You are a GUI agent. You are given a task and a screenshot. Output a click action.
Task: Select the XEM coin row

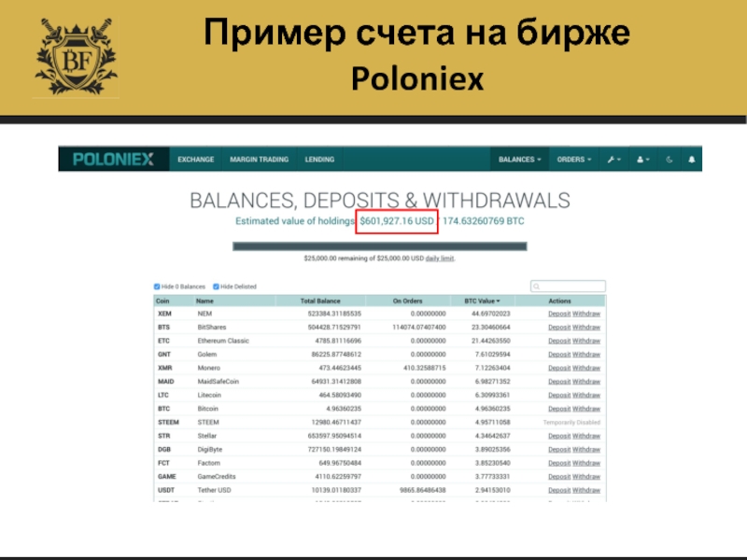[380, 314]
